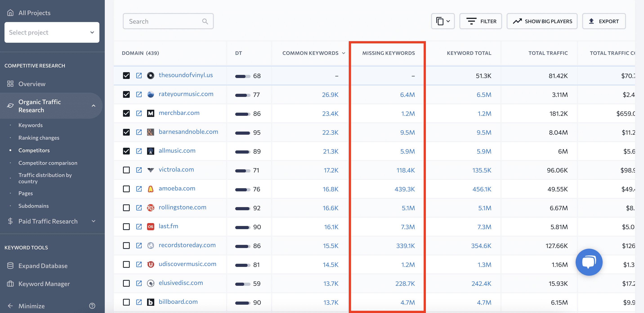This screenshot has height=313, width=644.
Task: Uncheck the barnesandnoble.com checkbox
Action: pos(127,132)
